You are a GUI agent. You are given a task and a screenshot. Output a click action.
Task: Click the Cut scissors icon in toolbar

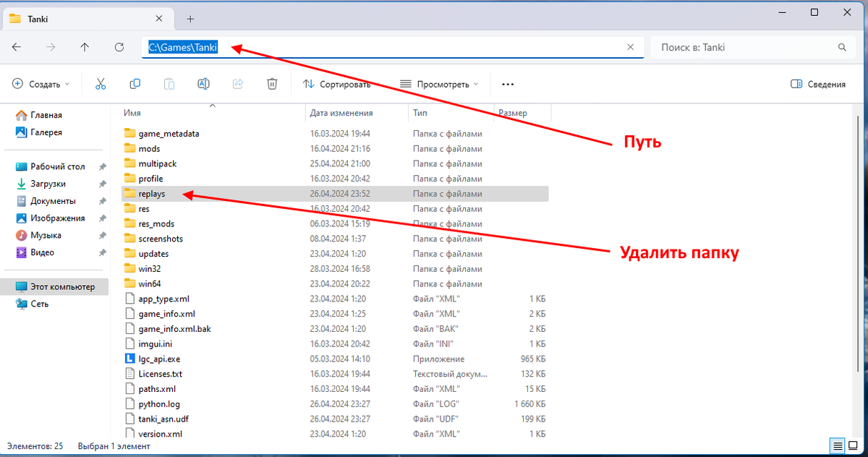click(x=101, y=84)
